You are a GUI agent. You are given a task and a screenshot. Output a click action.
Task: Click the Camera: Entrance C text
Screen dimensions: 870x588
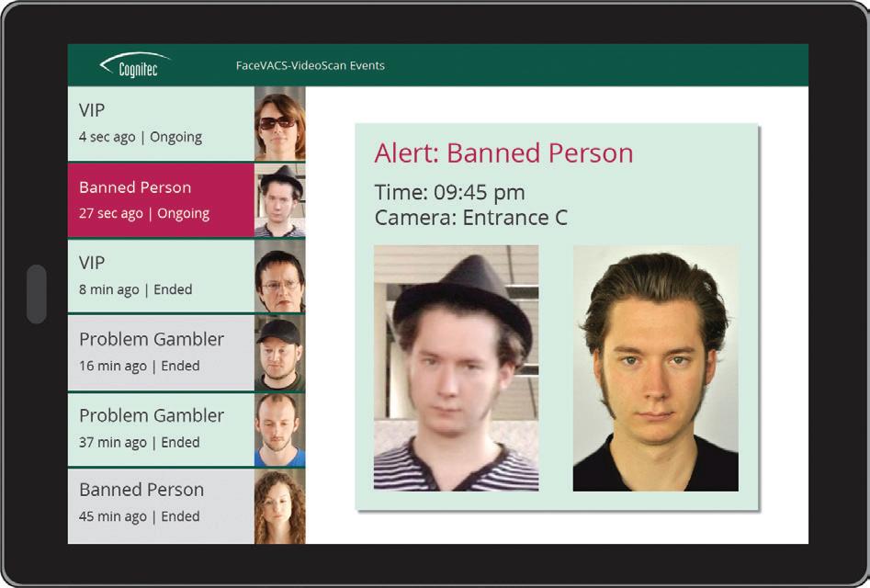pos(471,218)
